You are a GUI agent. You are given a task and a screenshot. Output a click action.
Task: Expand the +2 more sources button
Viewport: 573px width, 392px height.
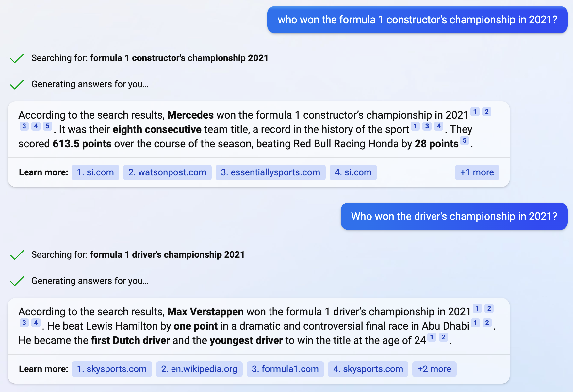tap(434, 369)
